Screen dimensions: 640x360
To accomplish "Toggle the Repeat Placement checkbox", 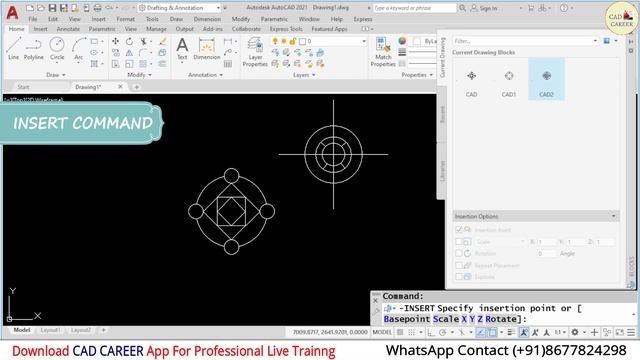I will pyautogui.click(x=459, y=265).
